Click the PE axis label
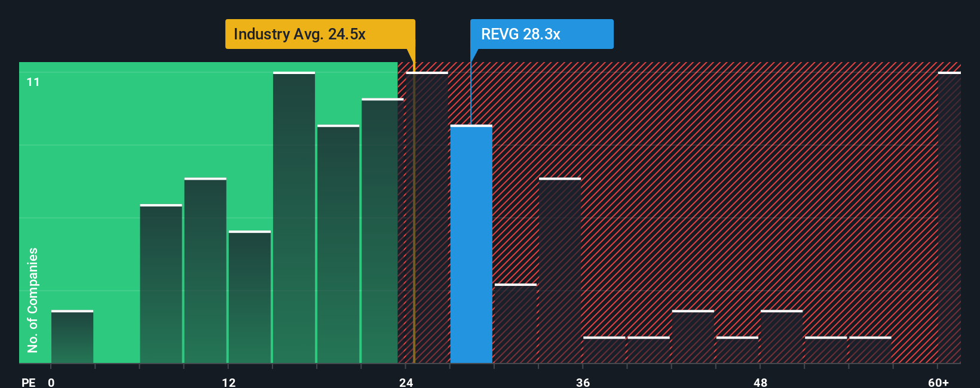The width and height of the screenshot is (980, 388). 28,382
